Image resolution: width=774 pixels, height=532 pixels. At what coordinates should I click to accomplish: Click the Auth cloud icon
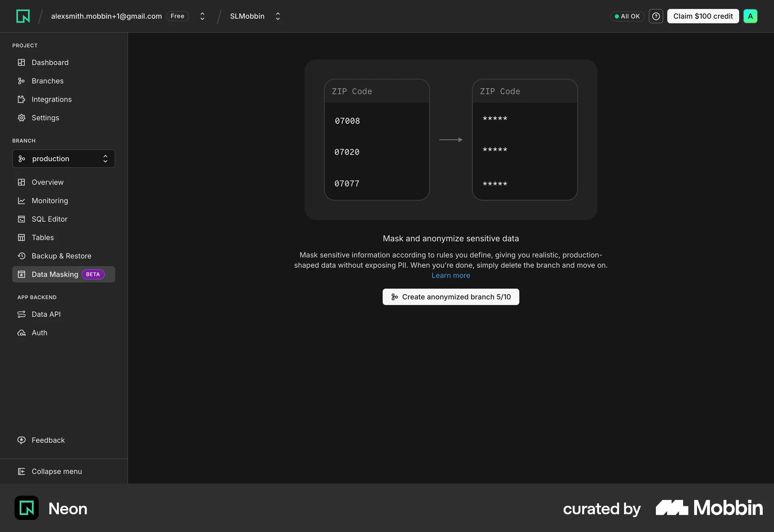click(x=21, y=333)
